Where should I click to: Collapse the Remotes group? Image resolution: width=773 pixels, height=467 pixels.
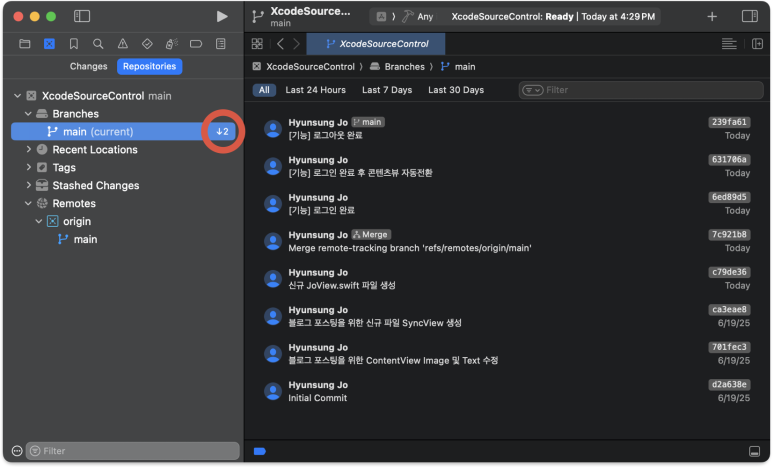[x=28, y=203]
